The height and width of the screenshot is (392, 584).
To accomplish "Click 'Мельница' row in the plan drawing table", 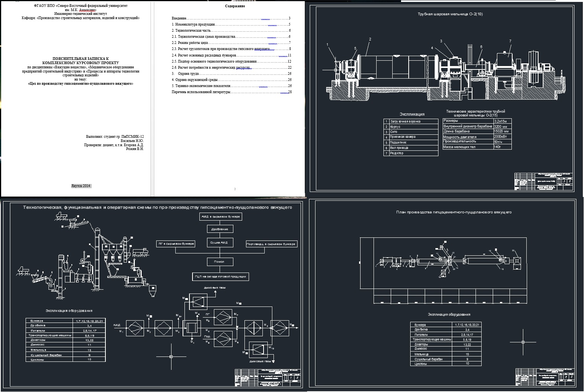I will pyautogui.click(x=446, y=354).
